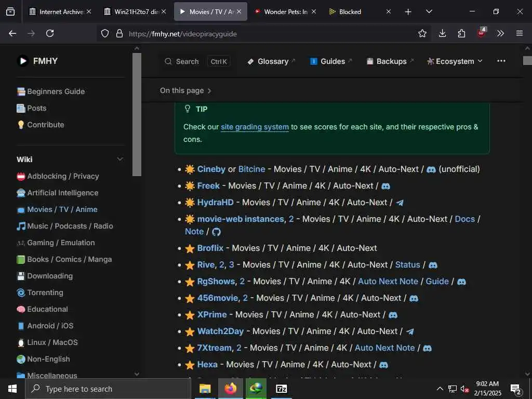Open Discord icon on RgShows row

click(461, 282)
